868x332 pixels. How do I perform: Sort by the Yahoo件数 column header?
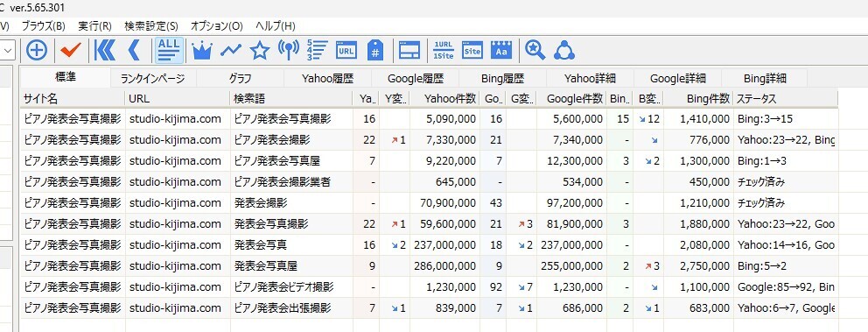(444, 98)
